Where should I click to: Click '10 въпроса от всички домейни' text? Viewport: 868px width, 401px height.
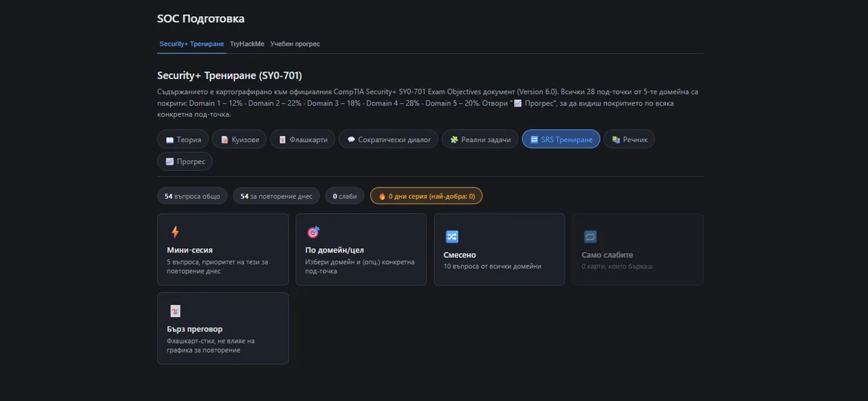click(492, 266)
